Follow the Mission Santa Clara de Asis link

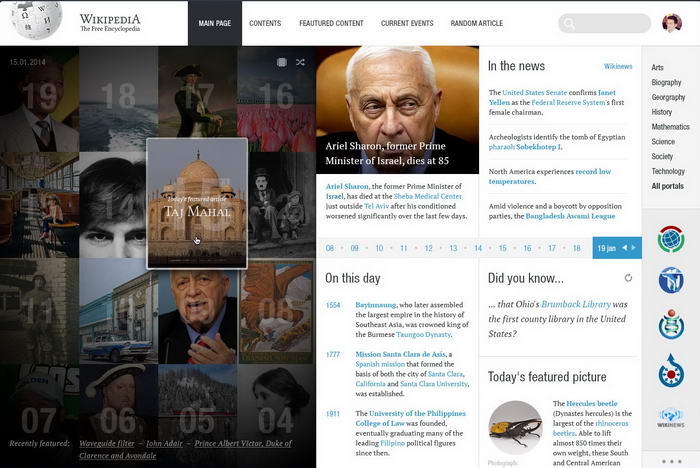[400, 354]
